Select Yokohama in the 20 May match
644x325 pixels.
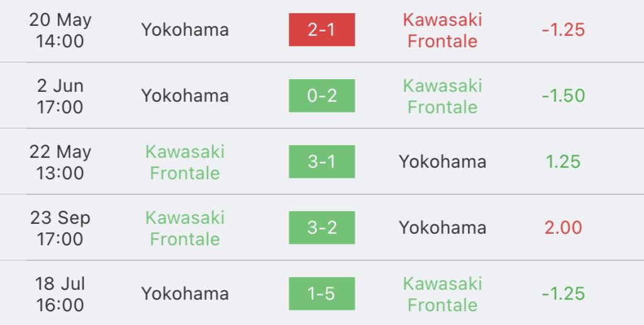point(185,30)
